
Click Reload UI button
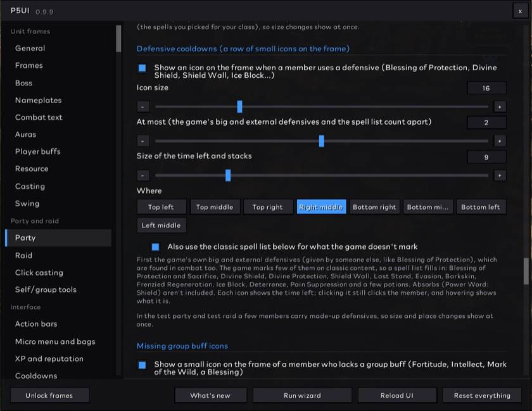[397, 395]
